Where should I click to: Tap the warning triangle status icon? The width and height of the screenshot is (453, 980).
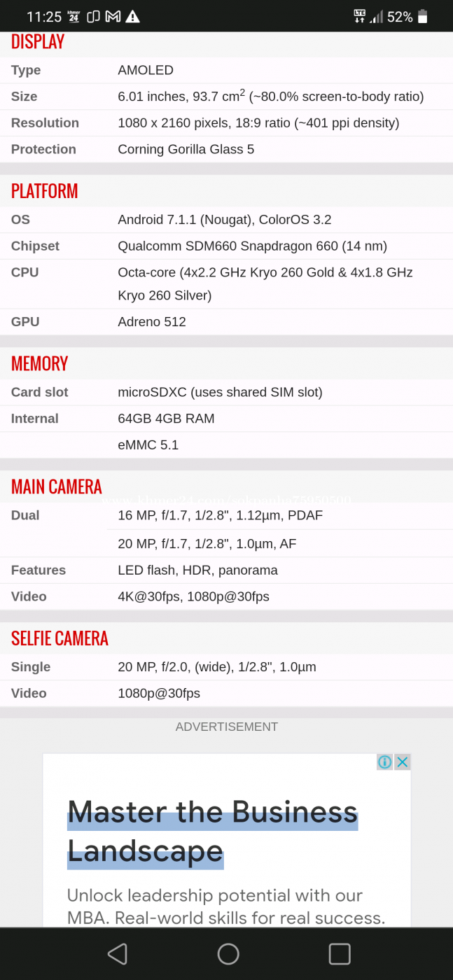132,17
